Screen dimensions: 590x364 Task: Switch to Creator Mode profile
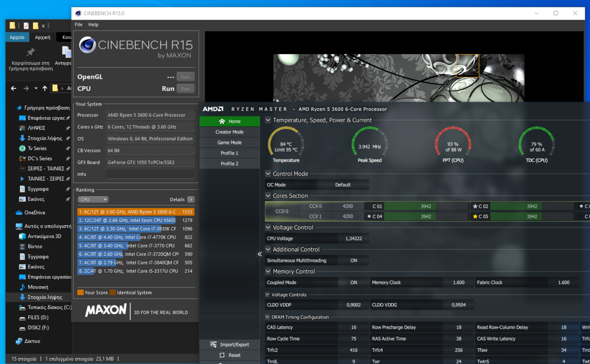click(x=230, y=132)
